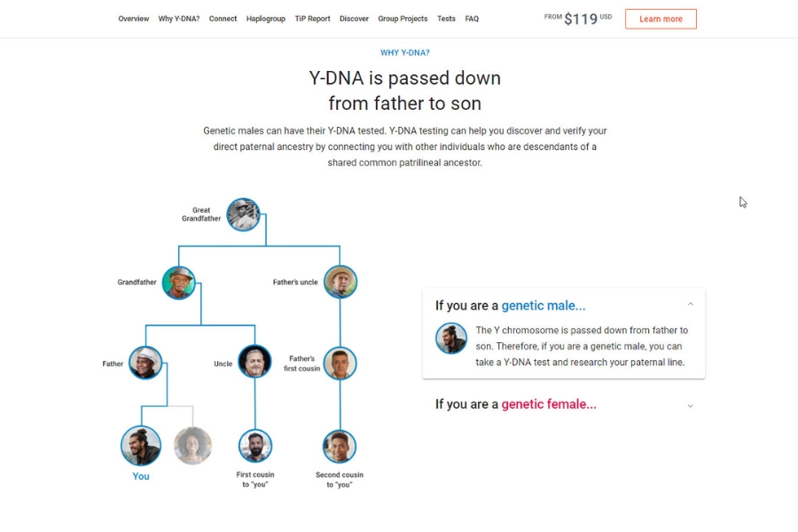798x532 pixels.
Task: Open the Overview nav item
Action: coord(134,19)
